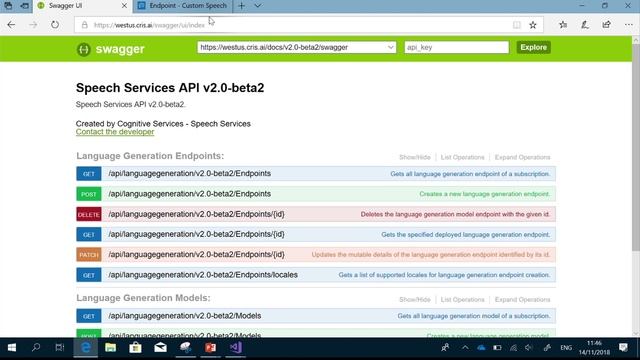Expand PATCH /Endpoints/{id} operation button
The height and width of the screenshot is (360, 640).
pos(89,255)
